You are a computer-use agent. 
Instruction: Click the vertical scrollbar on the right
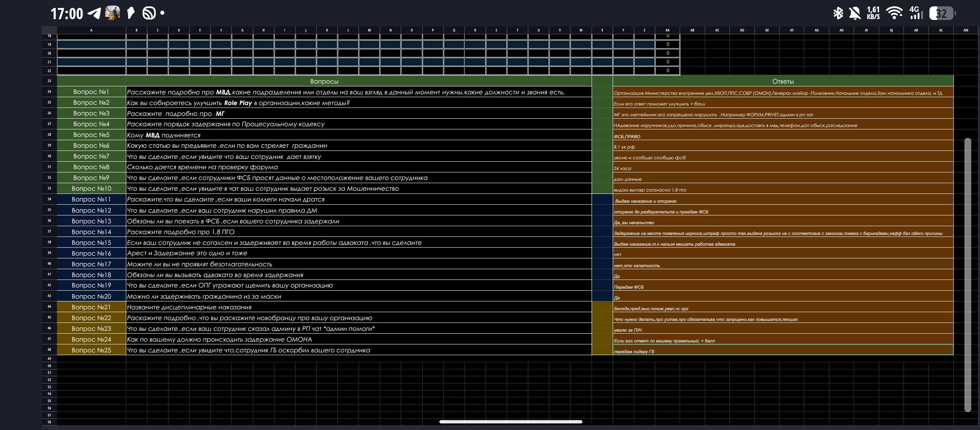[x=968, y=275]
